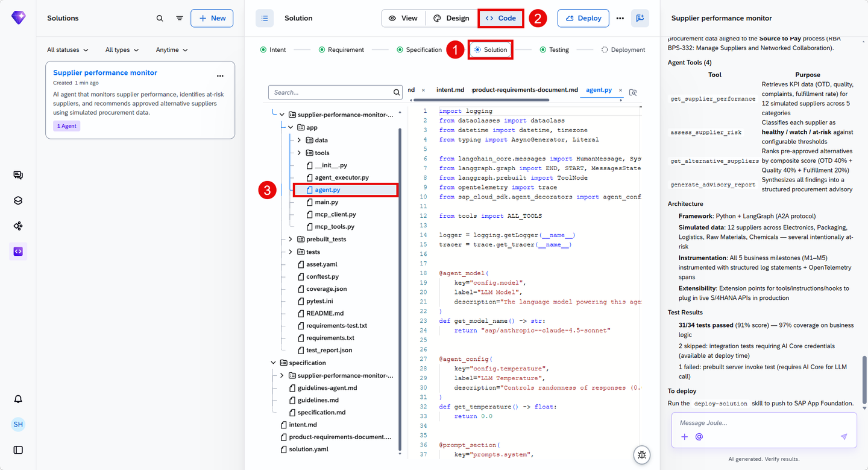This screenshot has height=470, width=868.
Task: Expand the prebuilt_tests folder
Action: click(x=291, y=240)
